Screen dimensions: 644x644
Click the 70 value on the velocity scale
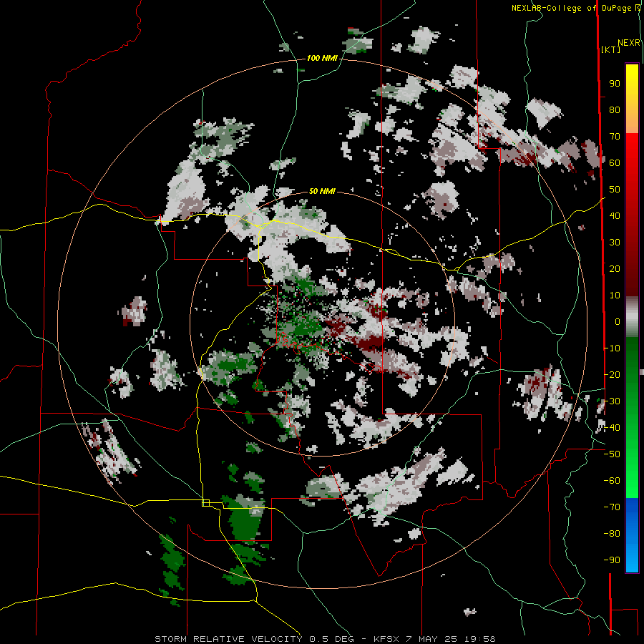tap(615, 137)
